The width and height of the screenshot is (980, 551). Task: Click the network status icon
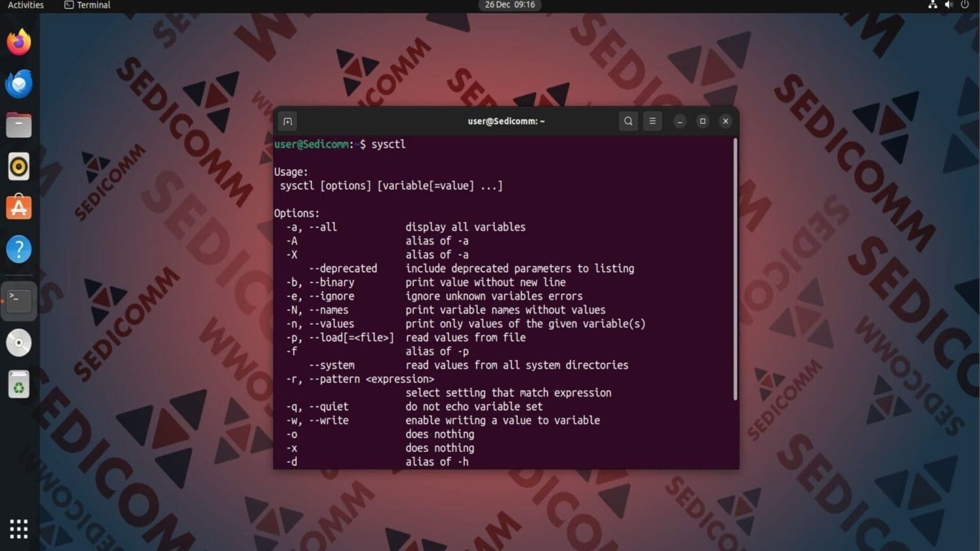[x=933, y=5]
